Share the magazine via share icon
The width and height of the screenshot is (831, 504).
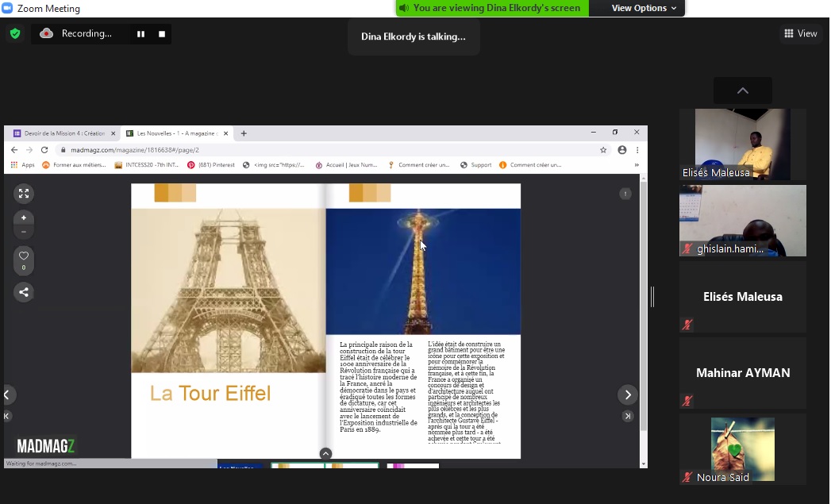click(x=24, y=292)
